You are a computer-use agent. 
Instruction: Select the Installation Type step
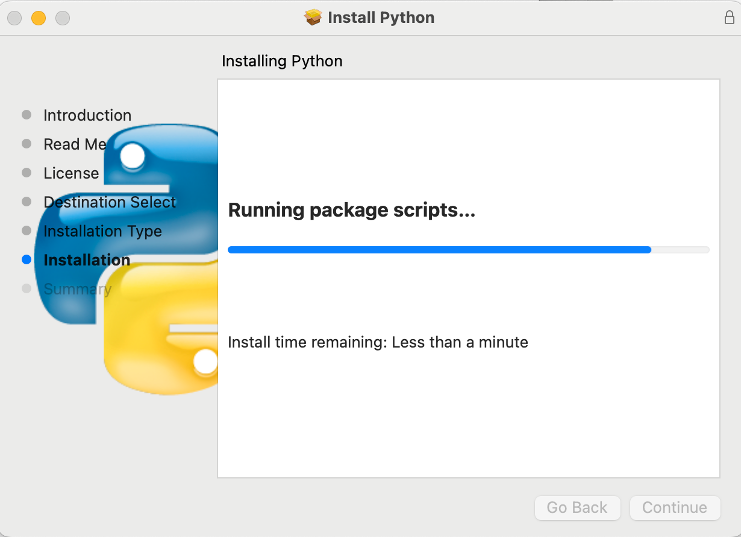pyautogui.click(x=103, y=231)
